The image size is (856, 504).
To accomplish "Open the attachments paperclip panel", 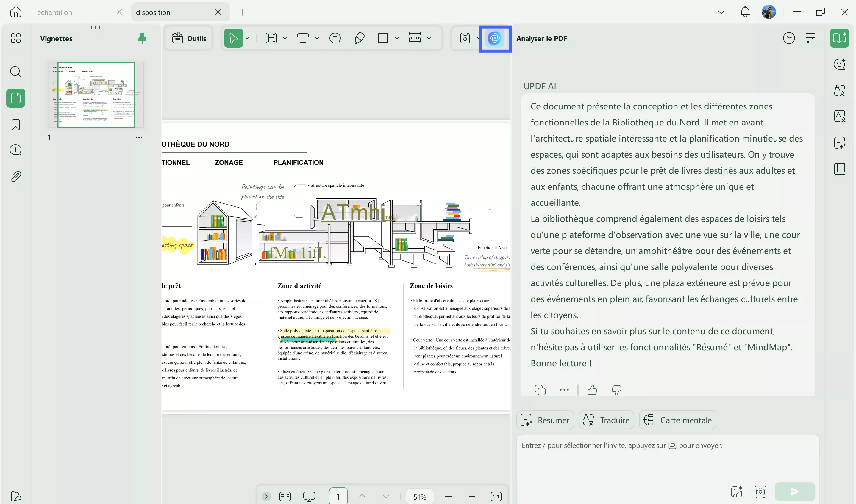I will point(16,176).
